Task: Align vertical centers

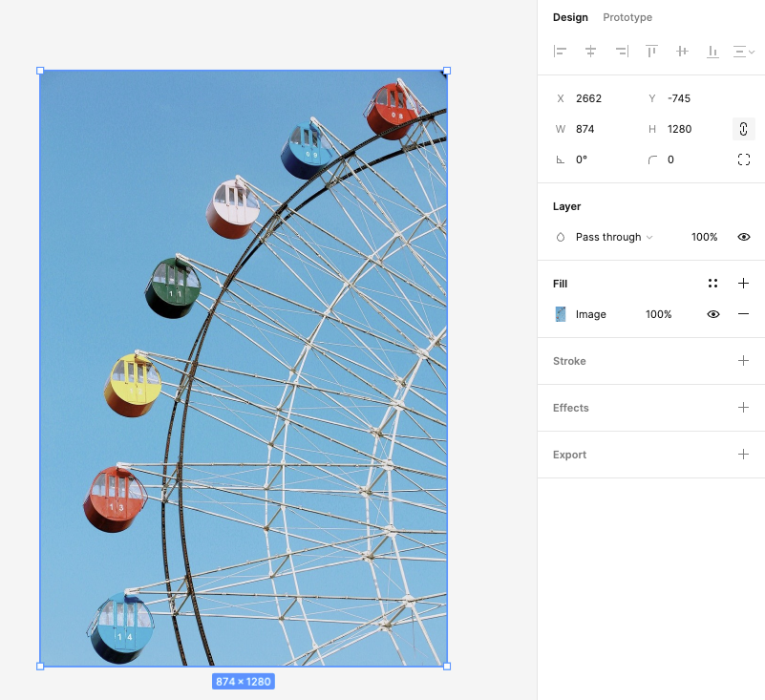Action: [682, 51]
